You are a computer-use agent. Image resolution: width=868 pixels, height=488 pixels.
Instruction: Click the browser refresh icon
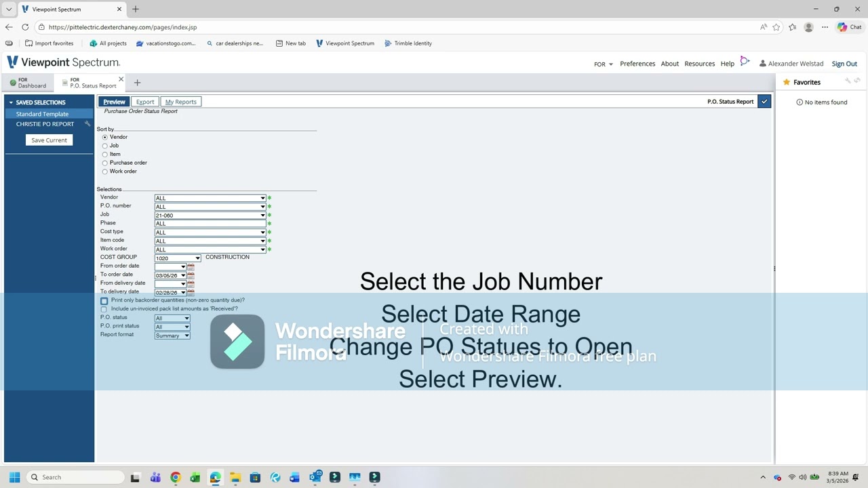25,27
